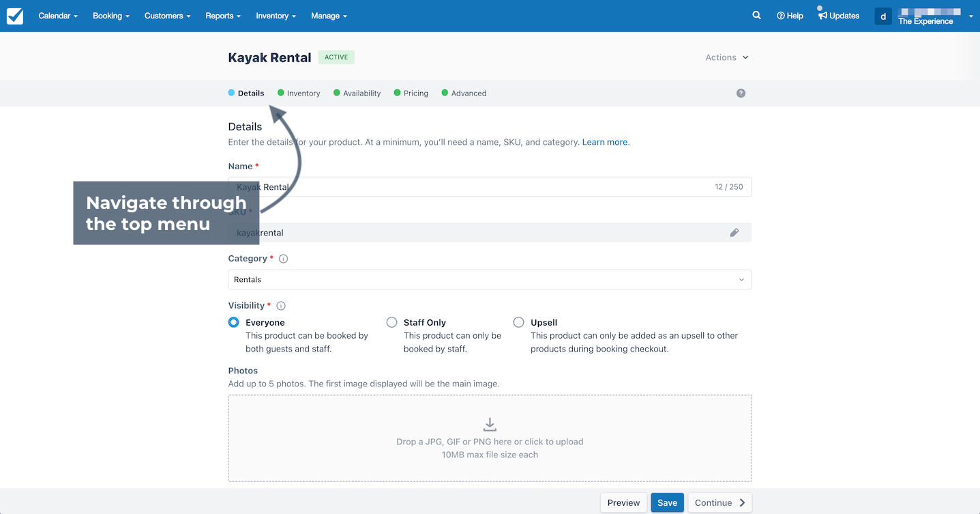Click into the Name input field
Screen dimensions: 980x514
(490, 187)
